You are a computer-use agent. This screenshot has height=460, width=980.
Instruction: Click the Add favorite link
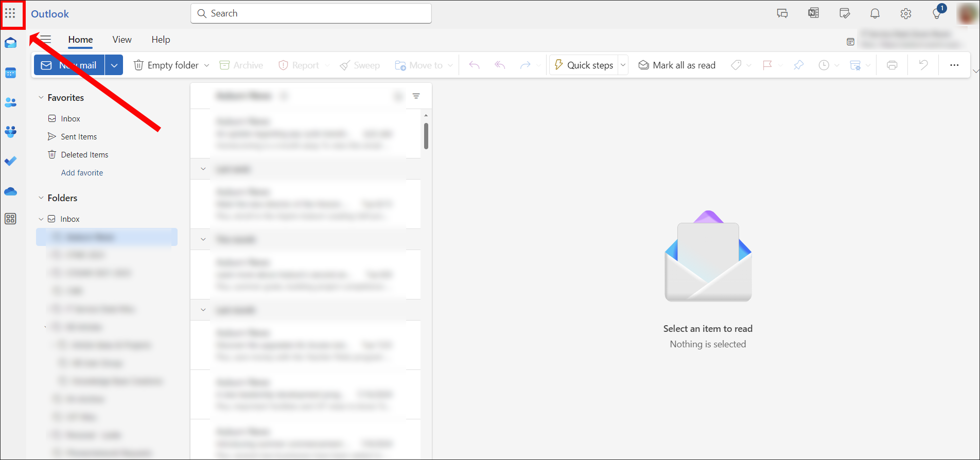click(x=82, y=173)
